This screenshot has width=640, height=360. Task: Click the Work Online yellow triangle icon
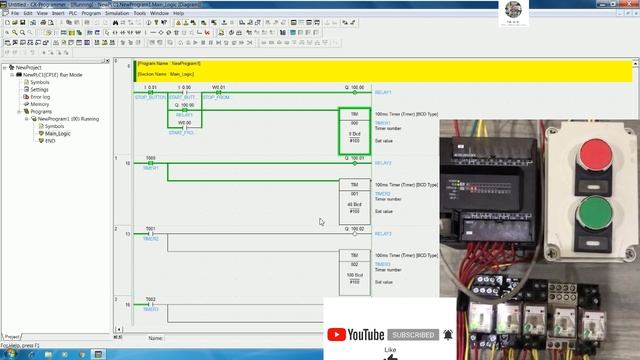point(178,22)
